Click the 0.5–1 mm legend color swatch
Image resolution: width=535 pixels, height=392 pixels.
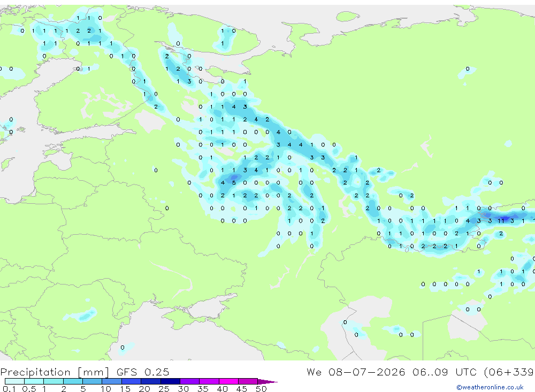coord(34,381)
